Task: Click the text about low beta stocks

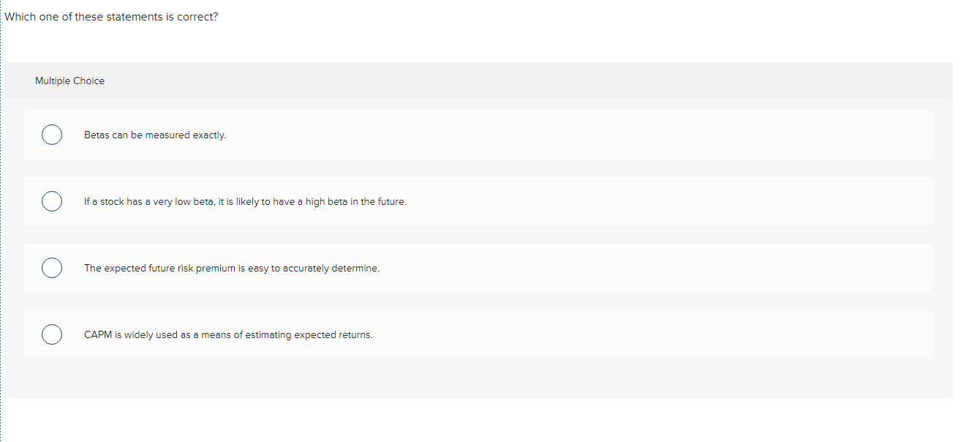Action: (246, 201)
